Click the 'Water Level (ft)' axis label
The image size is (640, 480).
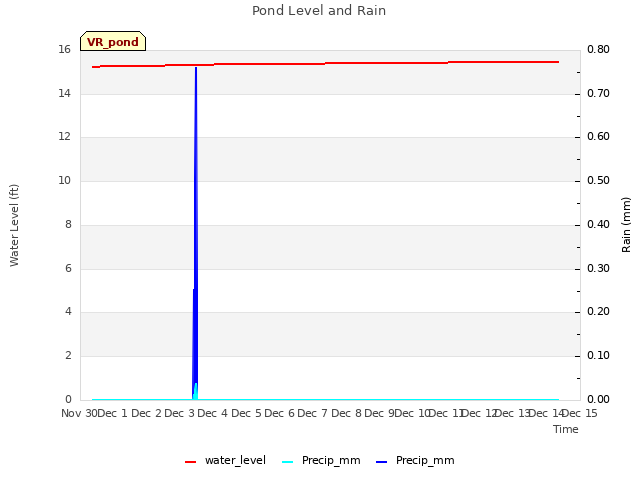(14, 225)
